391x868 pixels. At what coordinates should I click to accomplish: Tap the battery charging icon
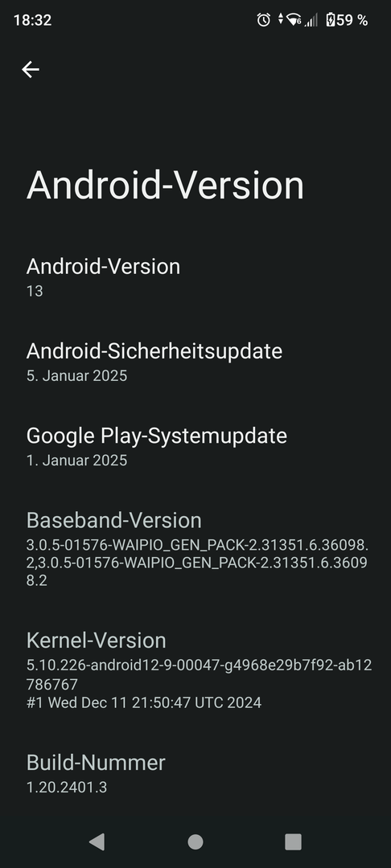(x=331, y=20)
